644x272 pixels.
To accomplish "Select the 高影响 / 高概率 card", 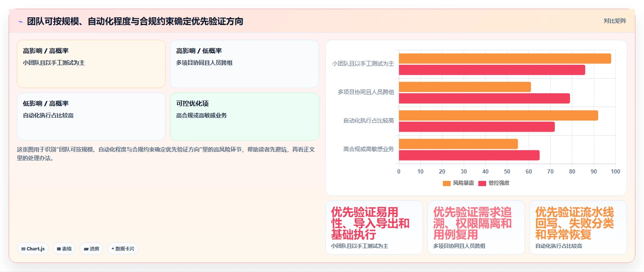I will pos(91,64).
